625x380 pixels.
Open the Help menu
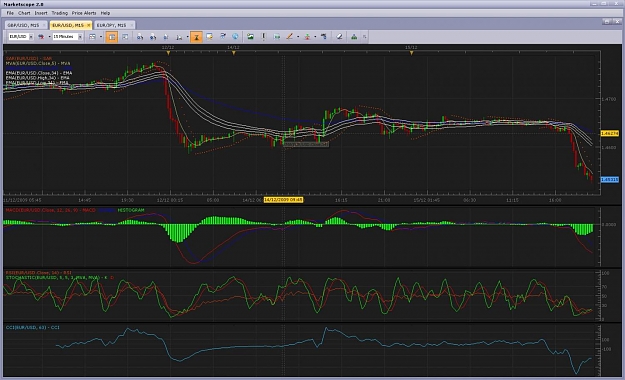pyautogui.click(x=105, y=13)
